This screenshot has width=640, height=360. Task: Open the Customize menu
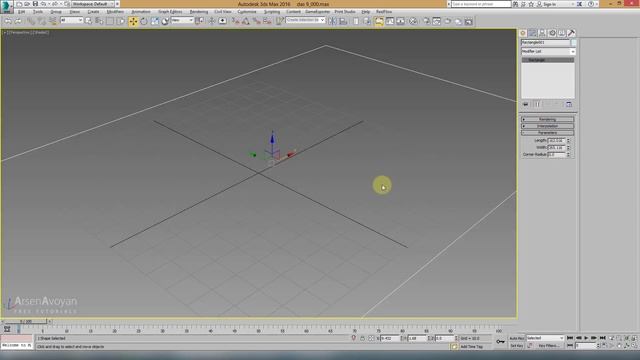coord(247,12)
